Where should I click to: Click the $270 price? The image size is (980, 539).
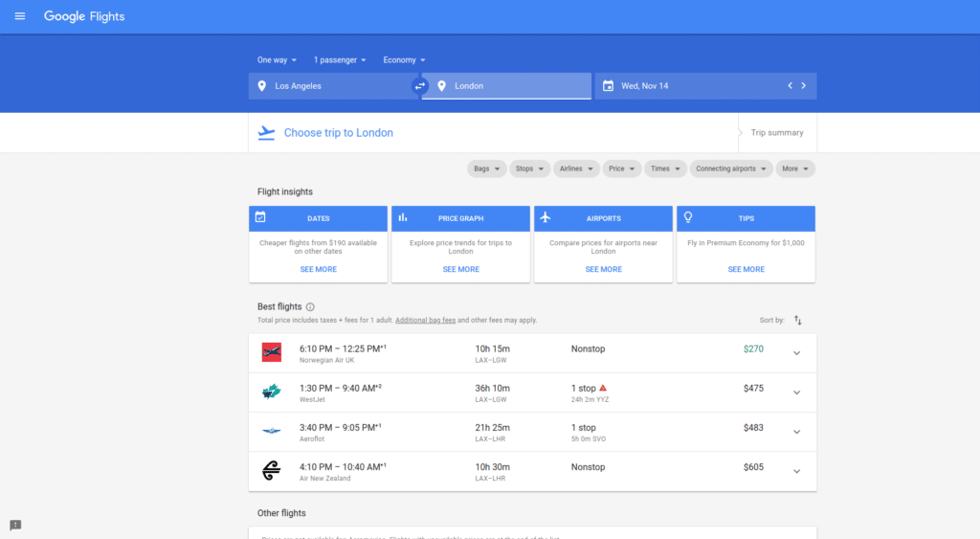pyautogui.click(x=753, y=348)
